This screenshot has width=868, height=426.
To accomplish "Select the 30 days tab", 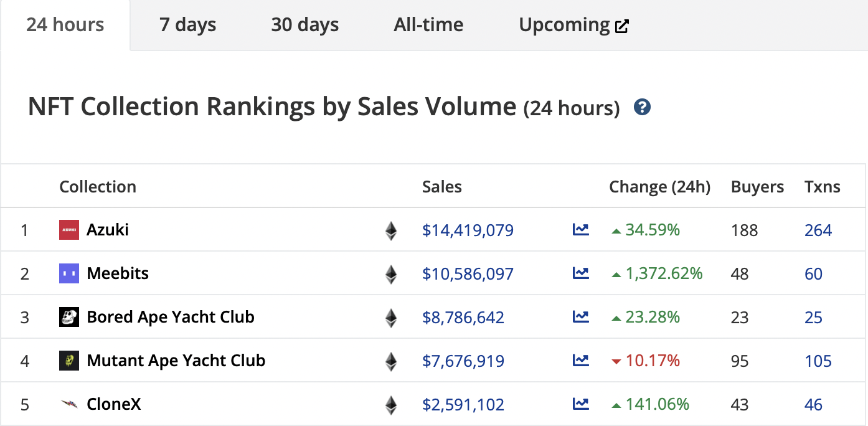I will point(304,25).
